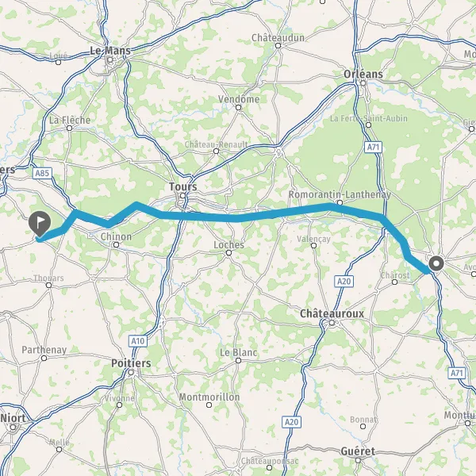
Task: Click the Vendôme town label
Action: click(x=239, y=99)
